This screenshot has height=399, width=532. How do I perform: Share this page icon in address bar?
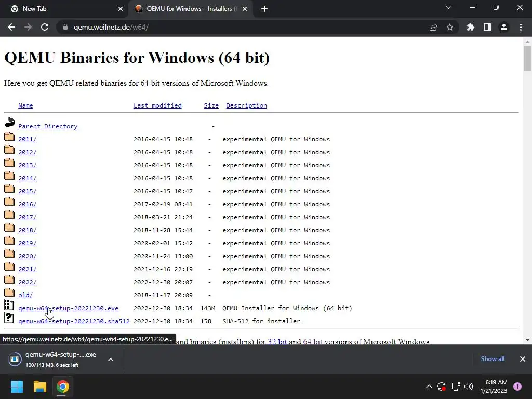tap(433, 27)
